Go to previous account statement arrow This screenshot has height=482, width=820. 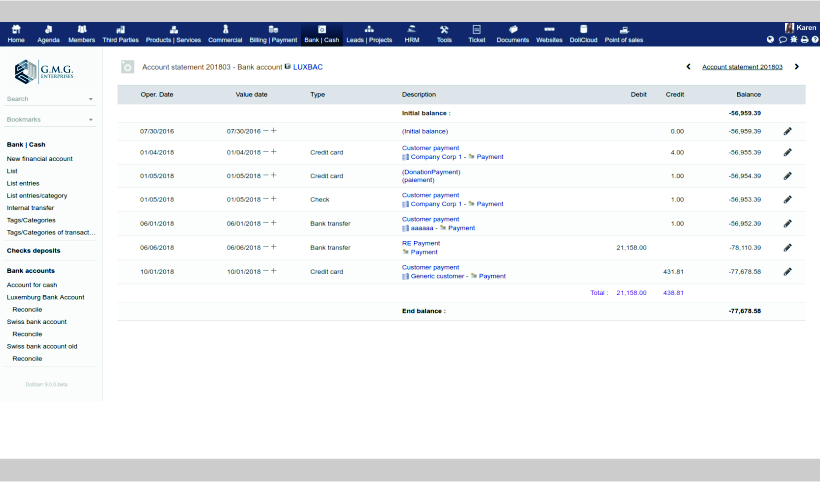688,67
